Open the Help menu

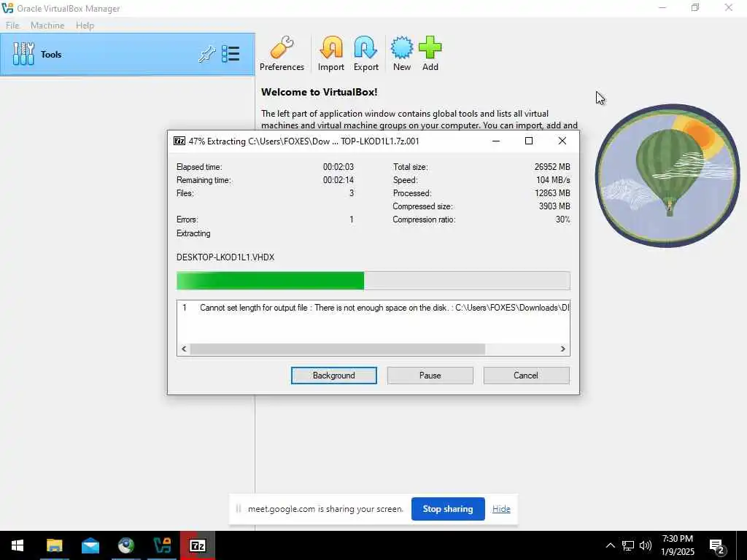point(85,26)
